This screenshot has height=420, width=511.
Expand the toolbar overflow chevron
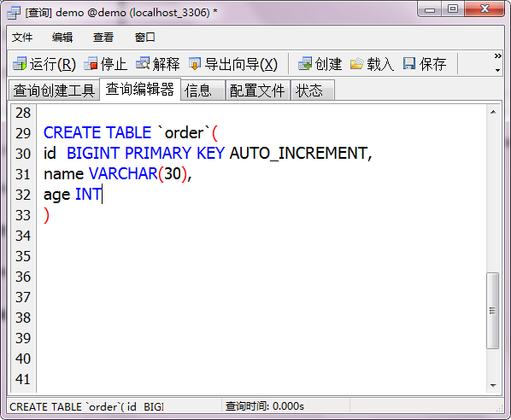pos(497,56)
